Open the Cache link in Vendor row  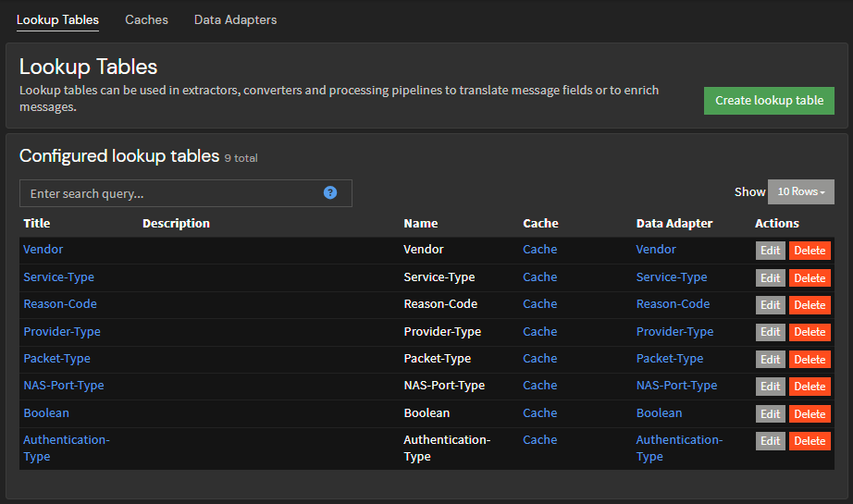[539, 250]
